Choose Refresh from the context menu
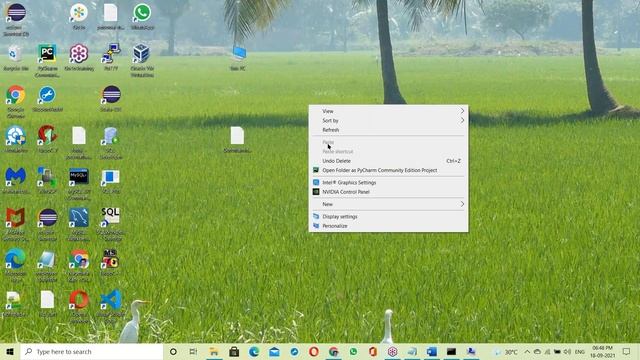The image size is (640, 360). (x=388, y=130)
